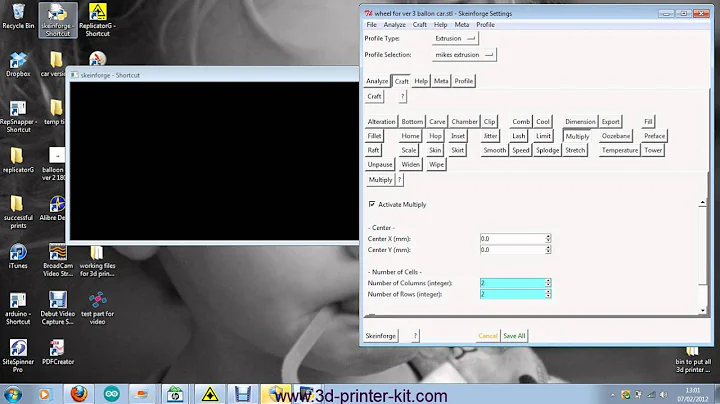
Task: Open the Arduino app in the taskbar
Action: point(112,394)
